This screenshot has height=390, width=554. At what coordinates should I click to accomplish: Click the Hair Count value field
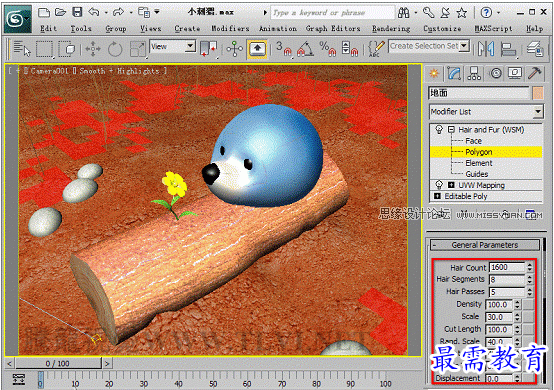[507, 267]
